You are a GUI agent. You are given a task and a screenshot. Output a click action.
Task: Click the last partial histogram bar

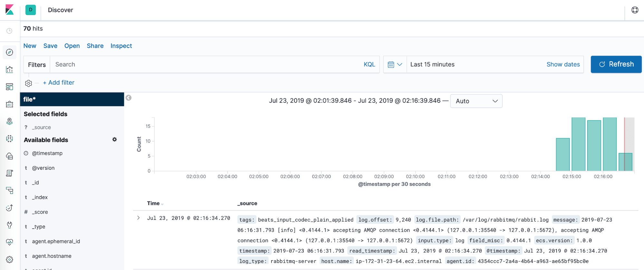(x=625, y=162)
